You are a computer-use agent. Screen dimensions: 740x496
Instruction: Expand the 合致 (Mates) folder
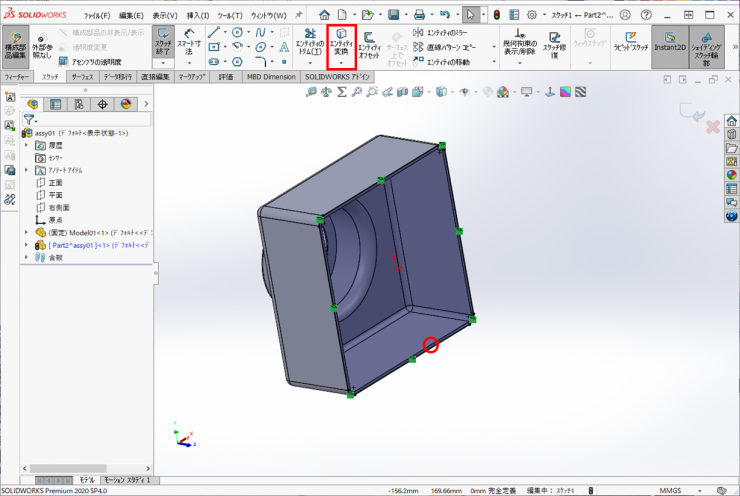pos(27,257)
